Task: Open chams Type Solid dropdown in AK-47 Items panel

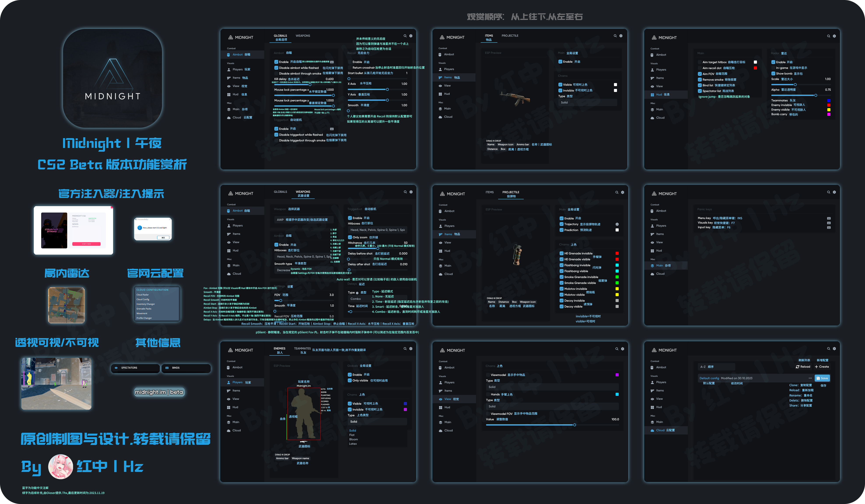Action: pos(588,103)
